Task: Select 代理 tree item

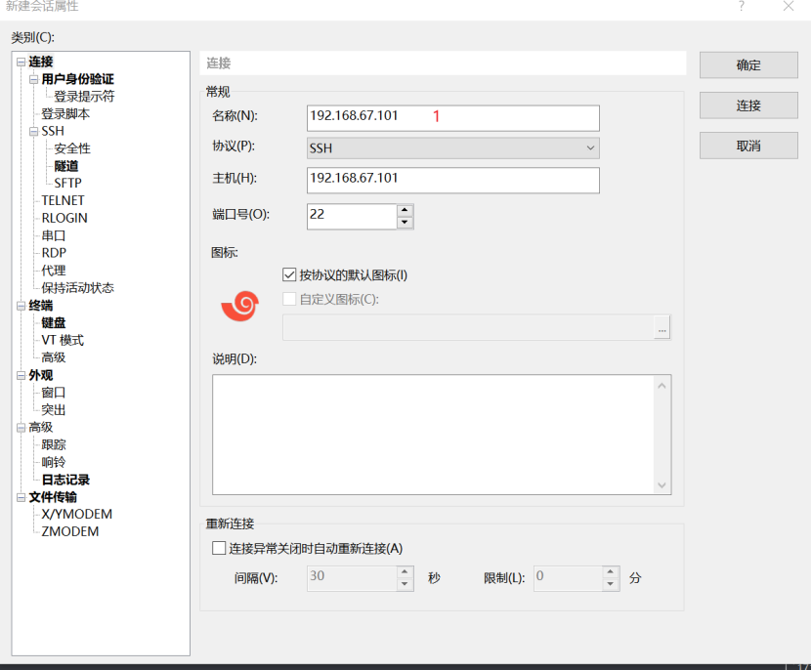Action: [x=54, y=271]
